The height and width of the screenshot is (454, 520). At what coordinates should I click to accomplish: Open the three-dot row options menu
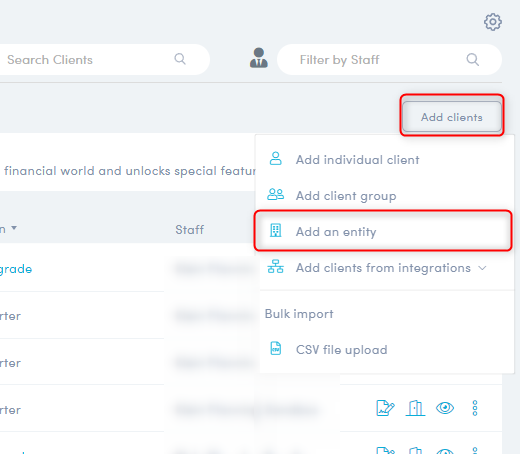475,408
